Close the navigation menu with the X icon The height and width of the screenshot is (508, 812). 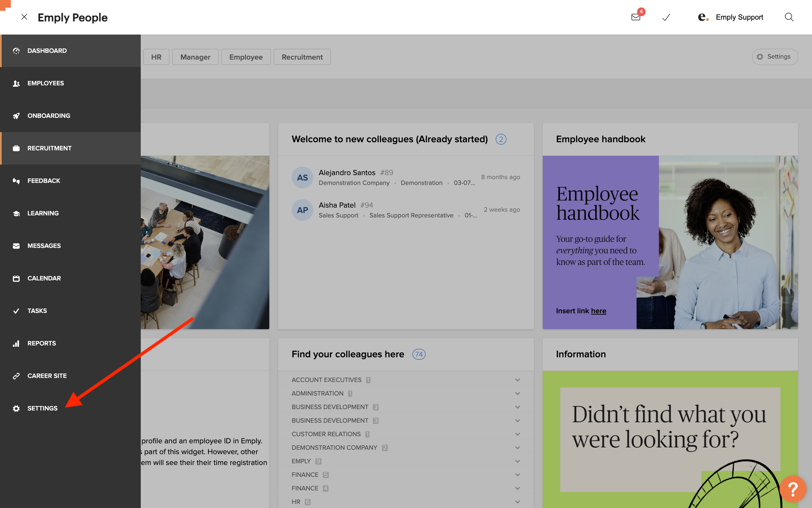tap(24, 17)
